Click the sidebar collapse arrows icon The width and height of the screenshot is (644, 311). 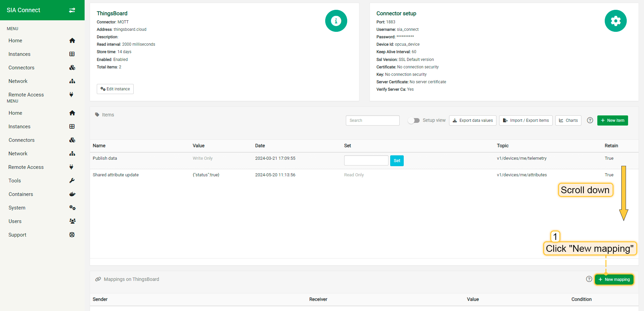(x=72, y=10)
